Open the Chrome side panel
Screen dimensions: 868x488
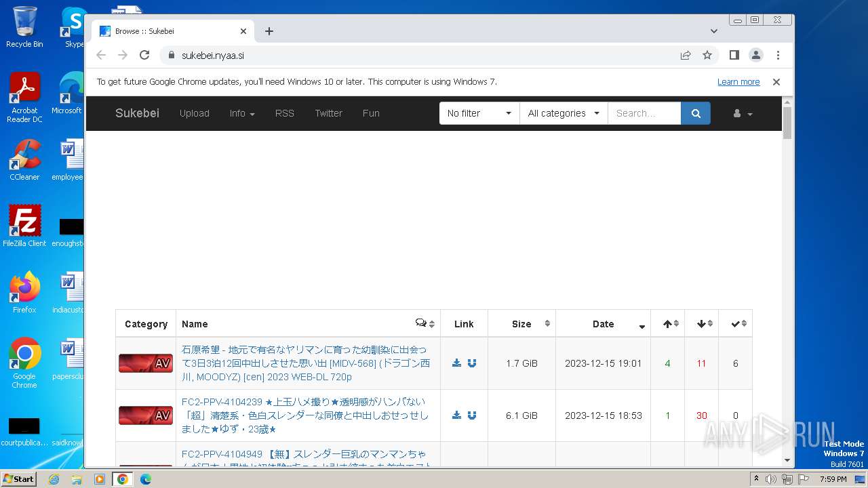734,56
